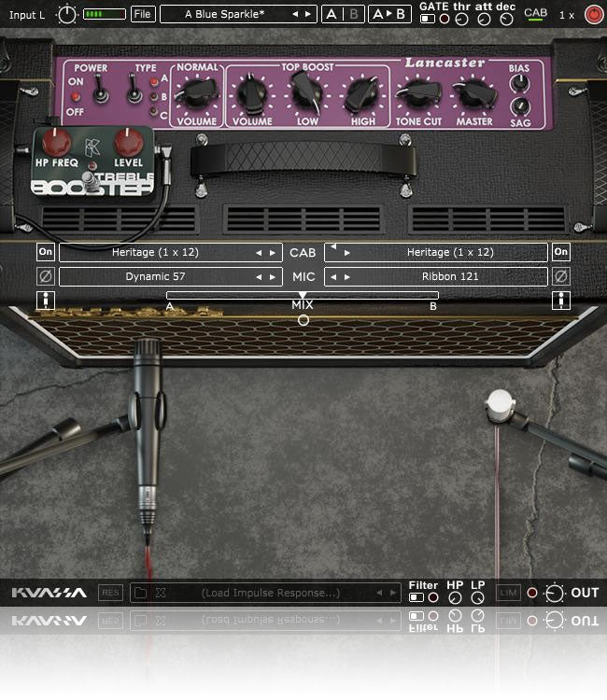The image size is (607, 700).
Task: Switch to preset slot A
Action: (x=332, y=14)
